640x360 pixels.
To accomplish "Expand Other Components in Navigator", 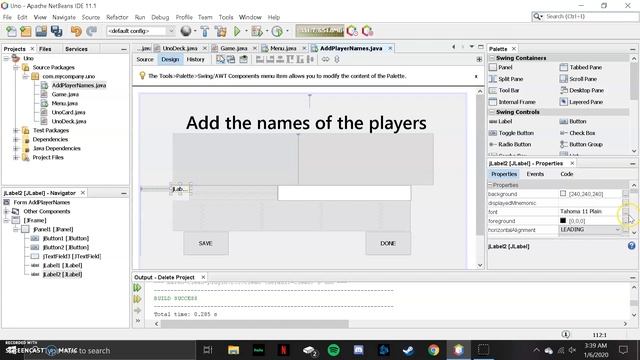I will click(x=6, y=211).
